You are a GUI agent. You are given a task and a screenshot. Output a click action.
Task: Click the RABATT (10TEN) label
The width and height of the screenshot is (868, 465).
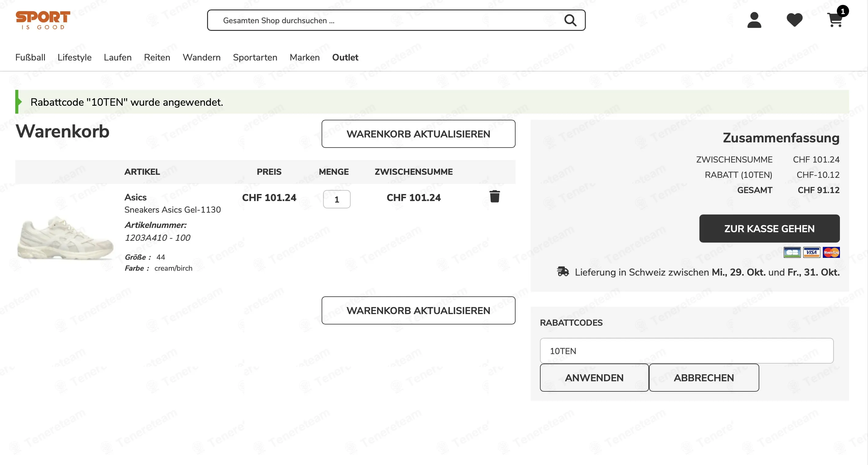point(738,174)
